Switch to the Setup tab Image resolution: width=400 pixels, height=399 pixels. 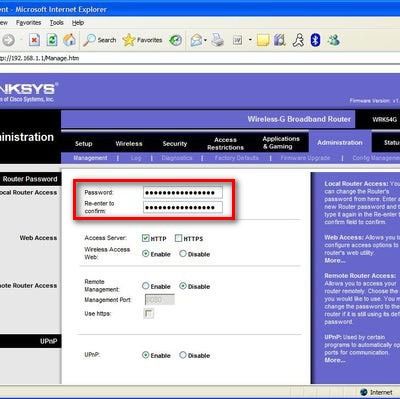(83, 144)
